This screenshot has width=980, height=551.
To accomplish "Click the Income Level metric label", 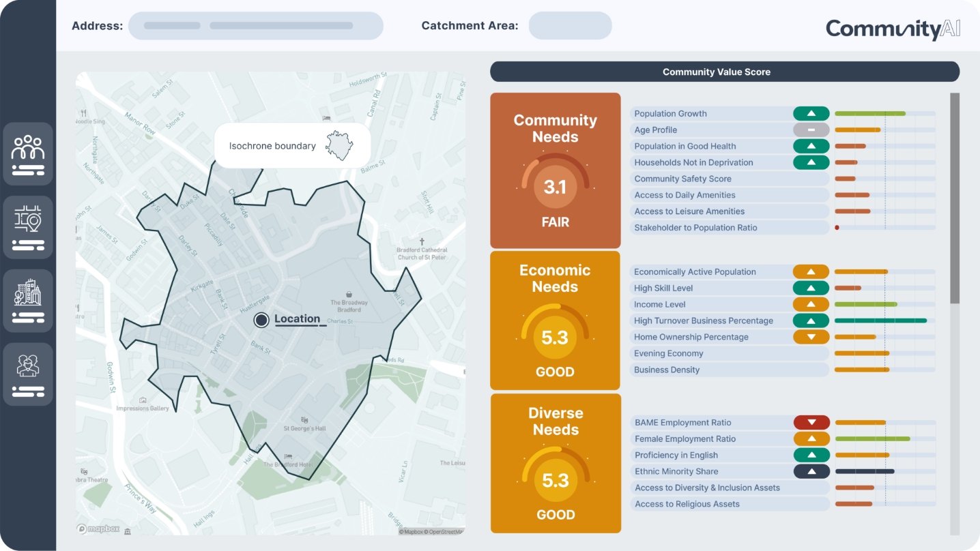I will pos(659,303).
